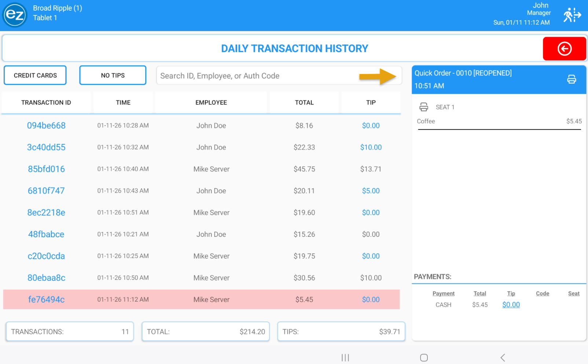Viewport: 588px width, 364px height.
Task: Tap the Android home button
Action: pos(424,357)
